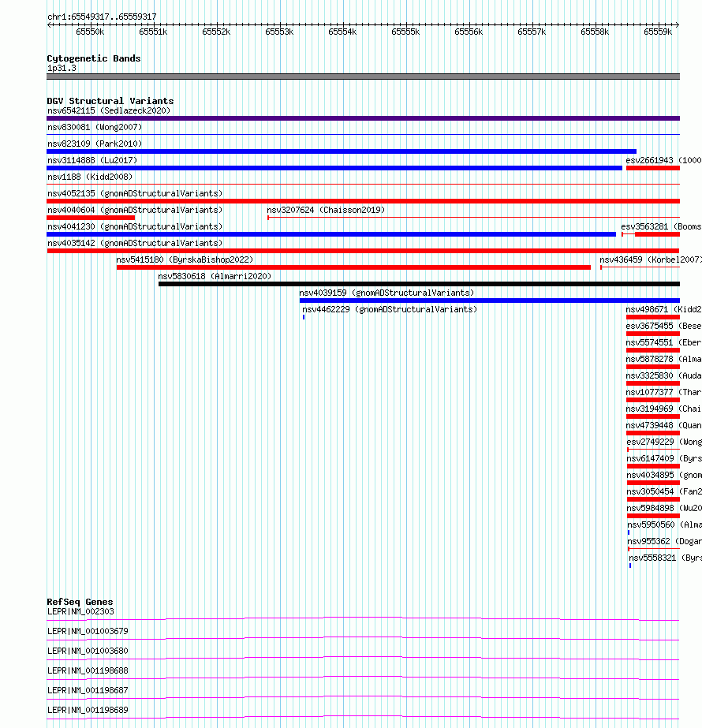Click the chr1:65549317..65559317 region label

click(x=102, y=17)
